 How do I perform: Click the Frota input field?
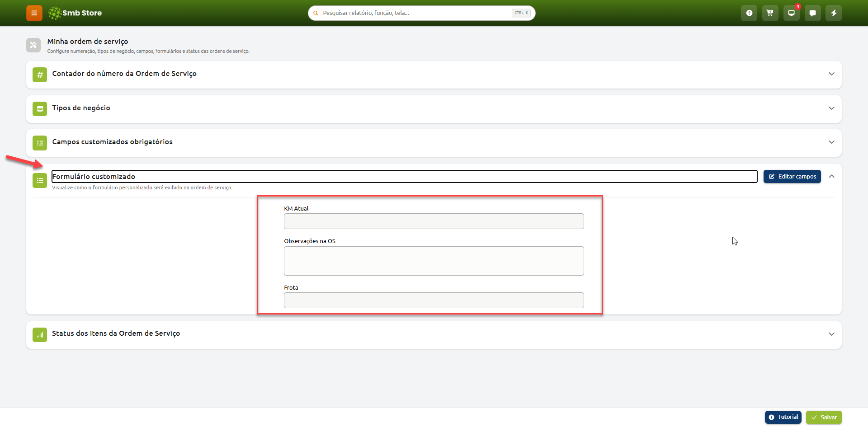434,300
